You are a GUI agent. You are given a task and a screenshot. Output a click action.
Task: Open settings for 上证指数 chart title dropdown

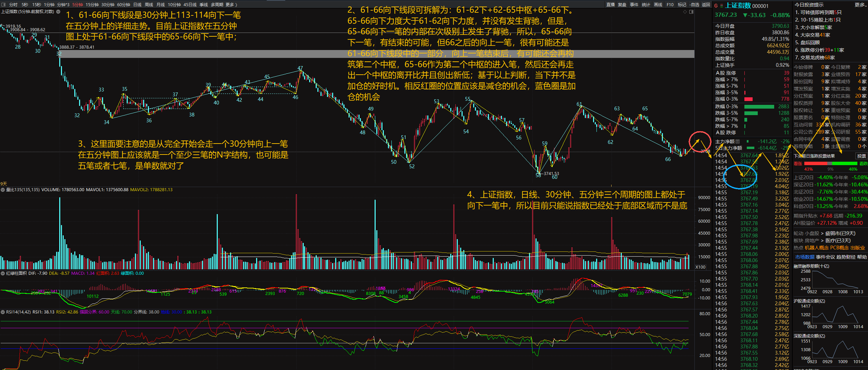[58, 12]
